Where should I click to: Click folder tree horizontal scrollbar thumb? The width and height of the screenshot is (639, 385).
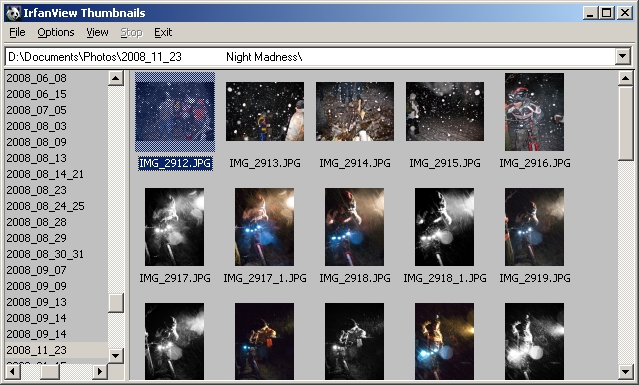coord(51,372)
